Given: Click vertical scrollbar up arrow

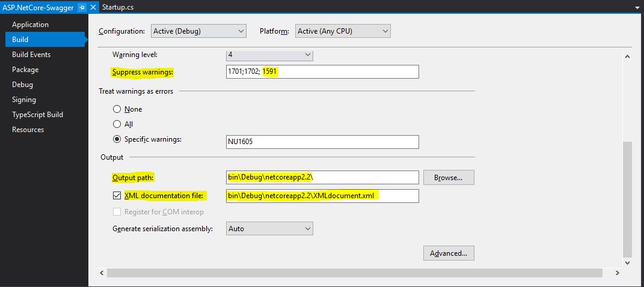Looking at the screenshot, I should coord(627,57).
